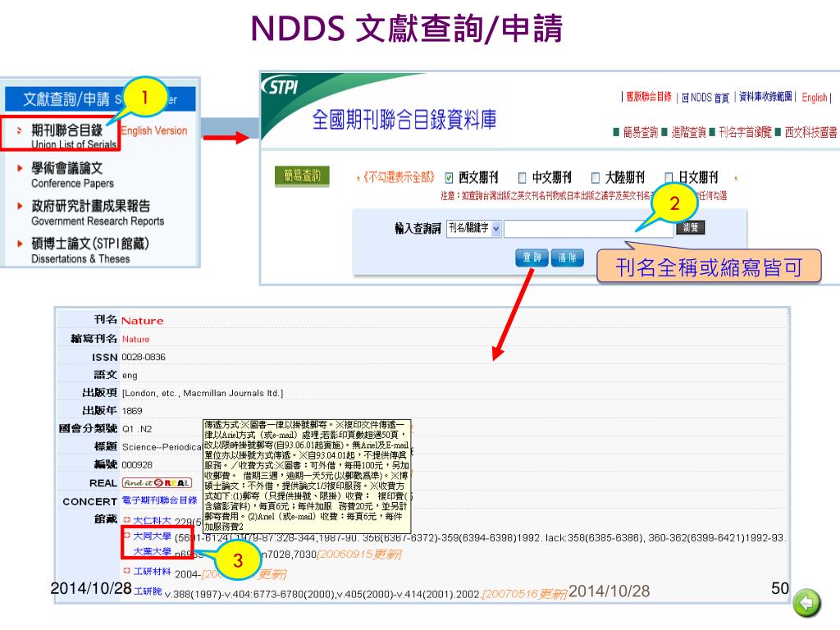Open 學術會議論文 Conference Papers
The width and height of the screenshot is (840, 630).
pyautogui.click(x=72, y=175)
